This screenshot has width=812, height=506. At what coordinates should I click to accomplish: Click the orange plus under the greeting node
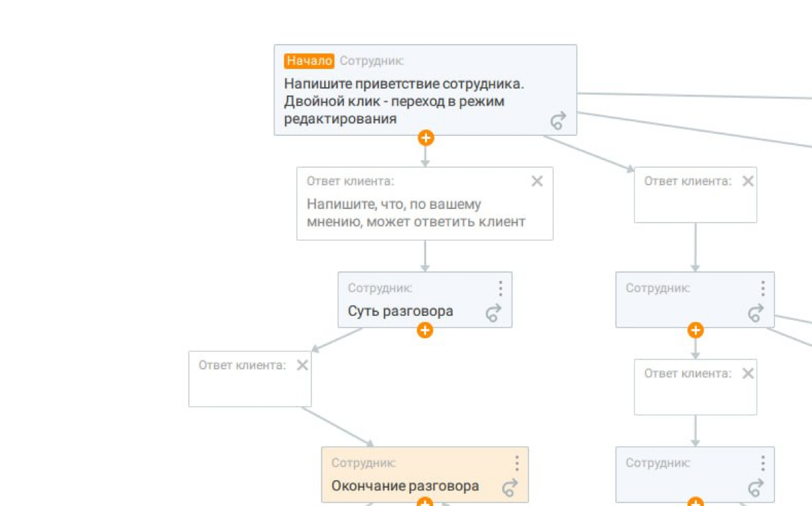coord(425,138)
